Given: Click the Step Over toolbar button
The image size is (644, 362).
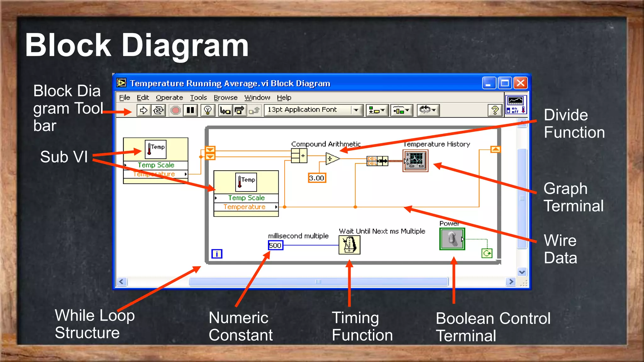Looking at the screenshot, I should point(240,110).
